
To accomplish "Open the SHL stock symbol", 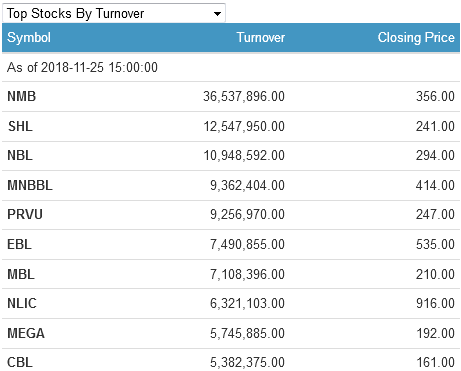I will [x=20, y=126].
